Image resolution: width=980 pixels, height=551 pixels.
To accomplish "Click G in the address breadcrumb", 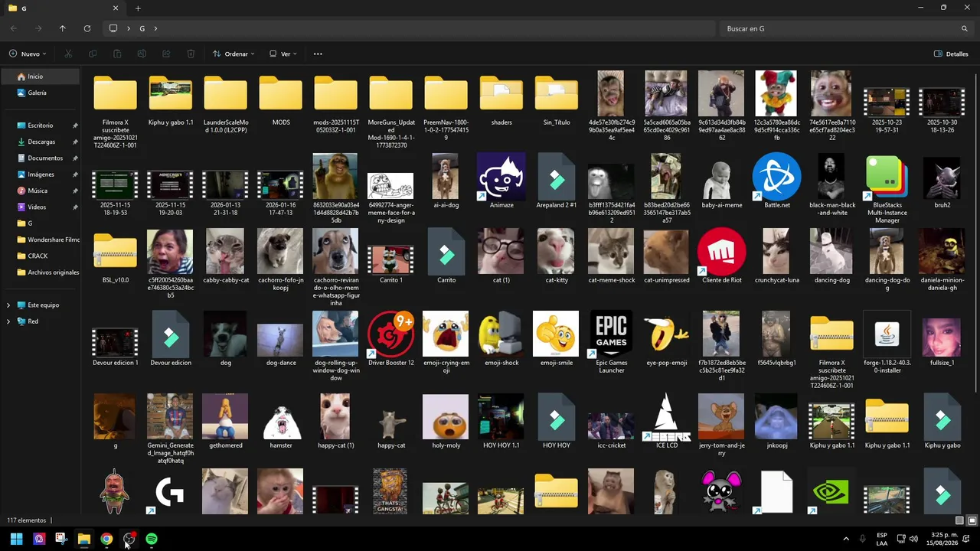I will 142,28.
